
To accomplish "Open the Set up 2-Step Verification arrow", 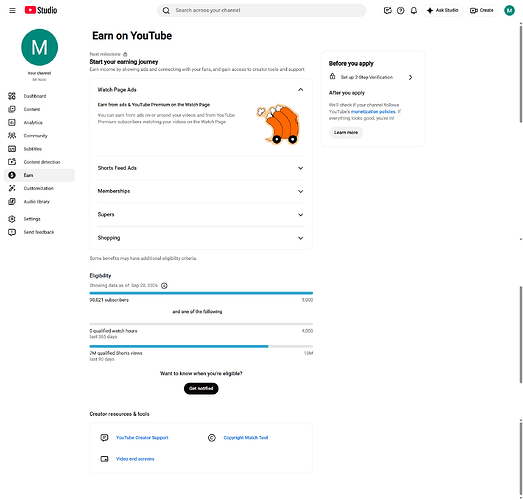I will pyautogui.click(x=410, y=77).
